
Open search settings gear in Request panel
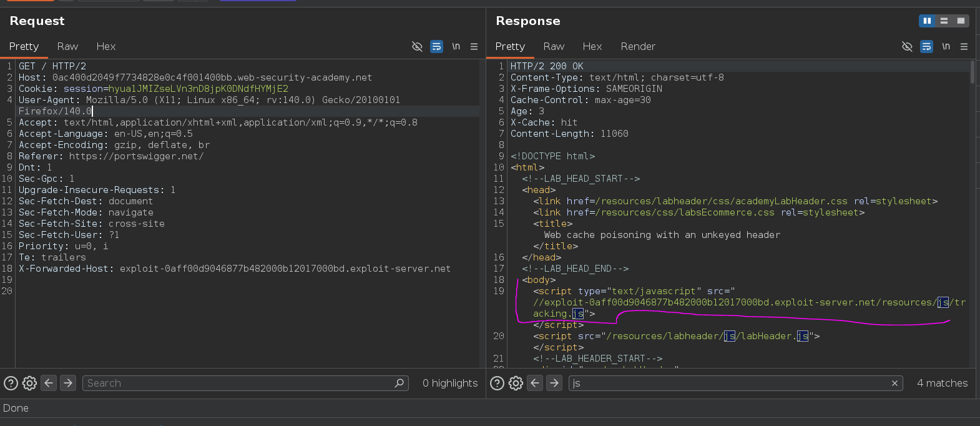pyautogui.click(x=29, y=383)
